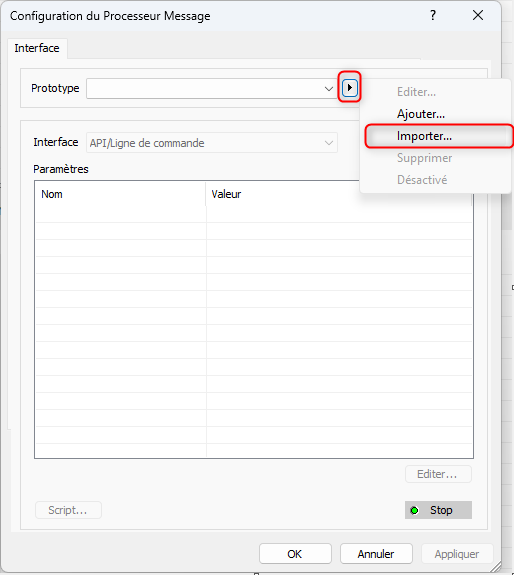Open the Interface API/Ligne de commande dropdown
Screen dimensions: 514x575
coord(212,143)
